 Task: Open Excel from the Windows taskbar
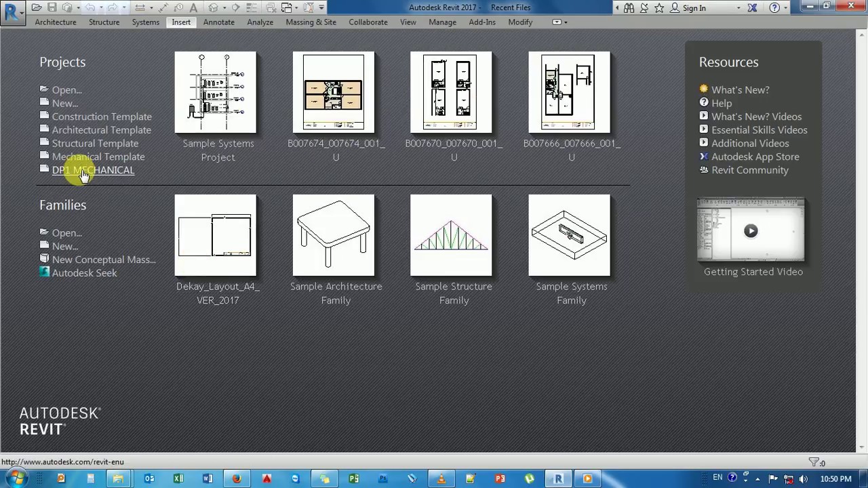pyautogui.click(x=178, y=479)
